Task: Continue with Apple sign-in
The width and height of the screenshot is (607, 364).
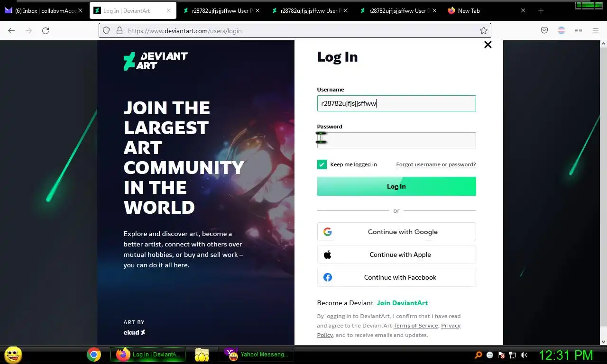Action: [396, 255]
